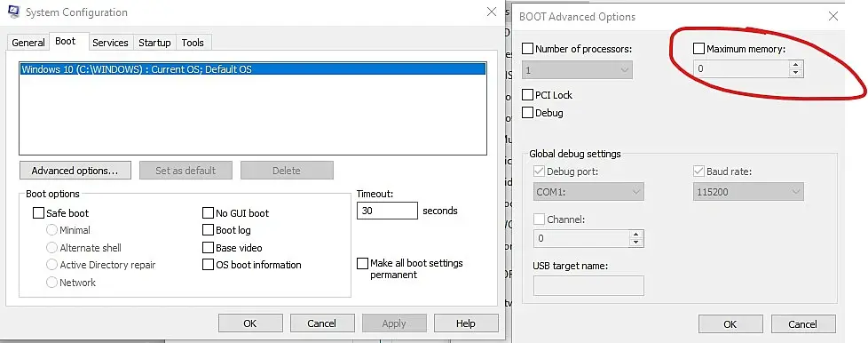868x343 pixels.
Task: Close the BOOT Advanced Options dialog
Action: [x=833, y=17]
